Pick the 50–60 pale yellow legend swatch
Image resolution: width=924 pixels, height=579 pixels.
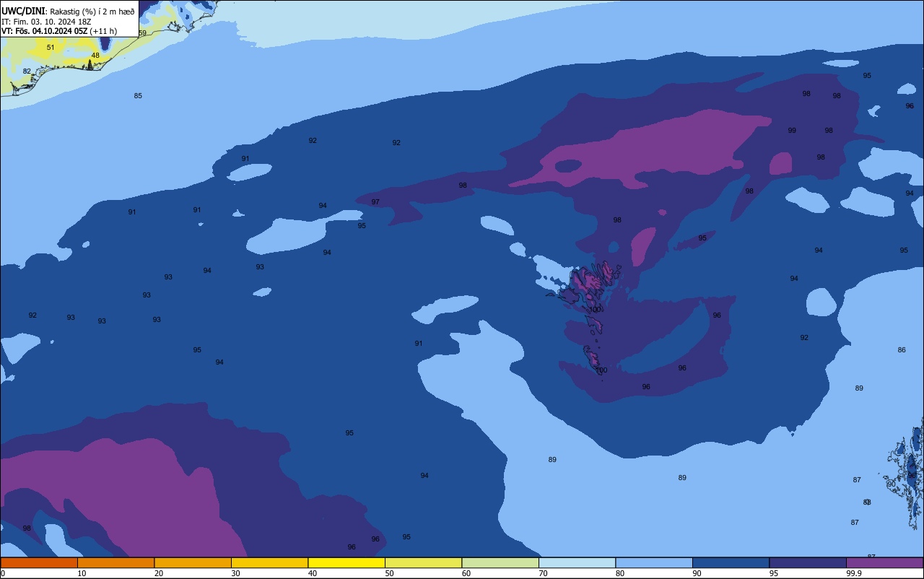click(423, 562)
